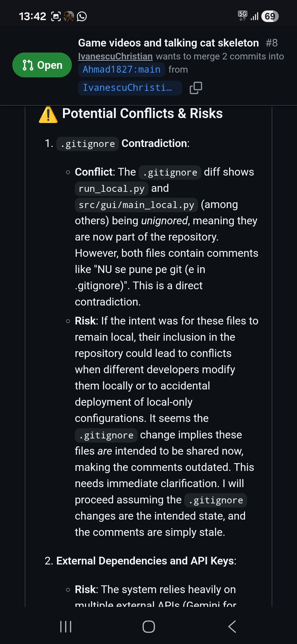Tap the screen recorder status icon
Screen dimensions: 297x644
click(56, 17)
